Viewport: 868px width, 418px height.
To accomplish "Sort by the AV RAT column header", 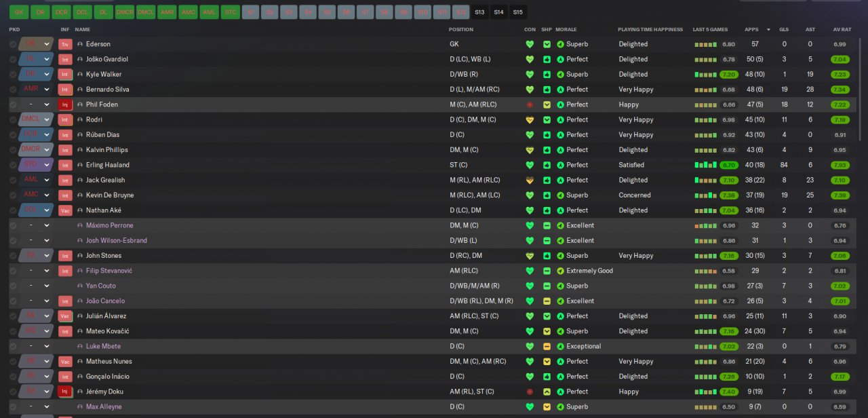I will (x=842, y=30).
